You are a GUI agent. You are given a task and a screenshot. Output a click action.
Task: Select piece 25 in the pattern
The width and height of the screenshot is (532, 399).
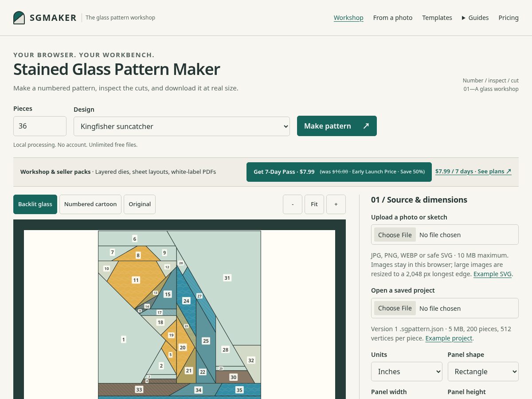coord(206,341)
